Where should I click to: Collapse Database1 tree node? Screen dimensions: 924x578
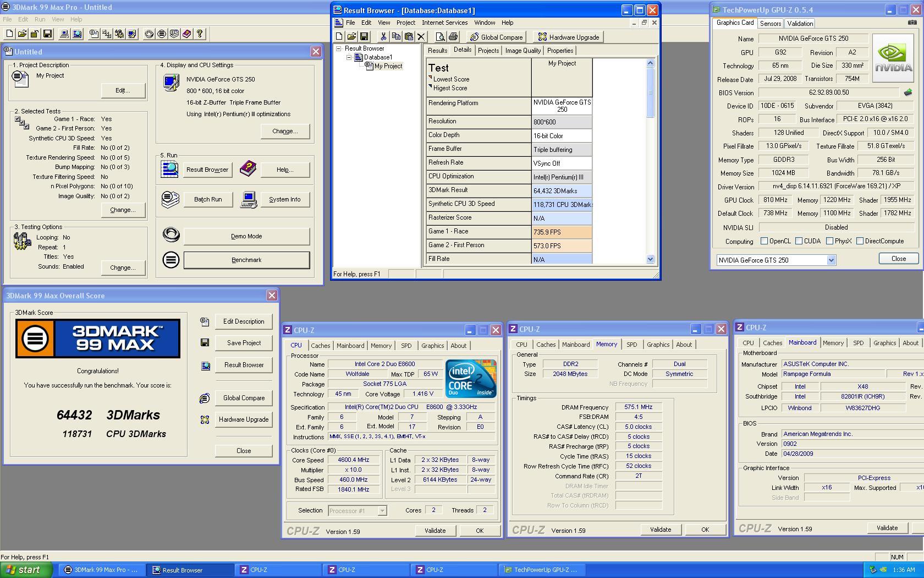[349, 57]
